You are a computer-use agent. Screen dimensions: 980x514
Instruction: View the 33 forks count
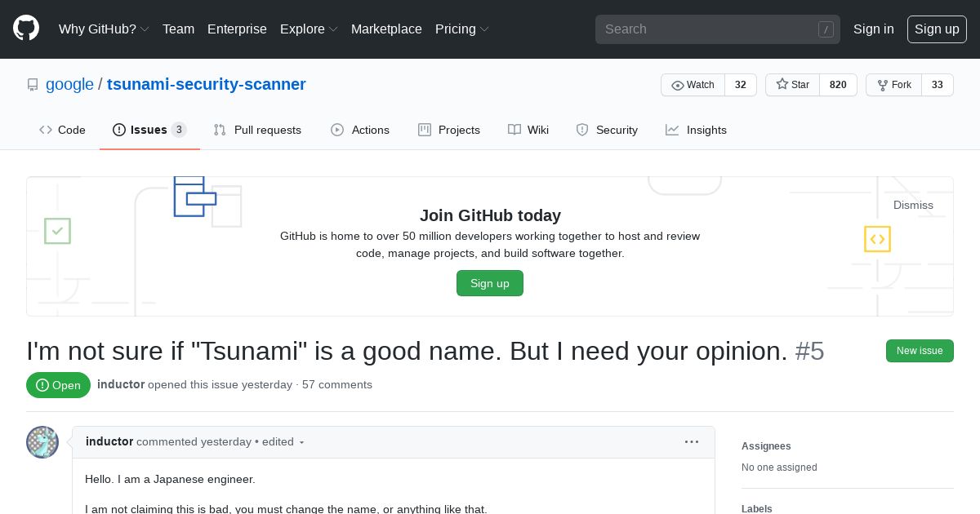938,85
